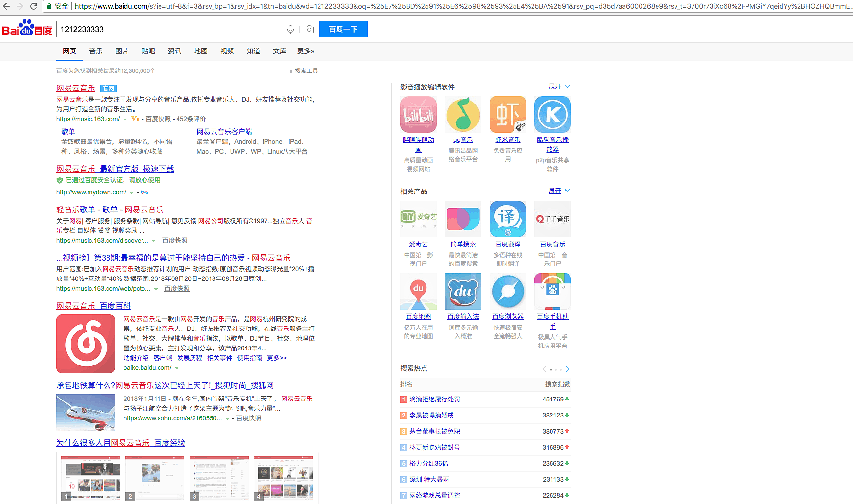This screenshot has height=504, width=853.
Task: Open the 搜索工具 filter options
Action: tap(303, 71)
